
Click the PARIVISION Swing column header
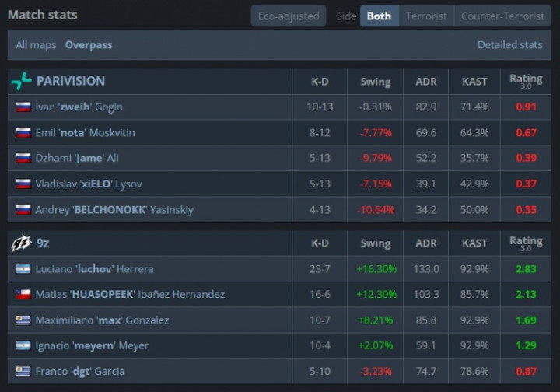pos(376,82)
